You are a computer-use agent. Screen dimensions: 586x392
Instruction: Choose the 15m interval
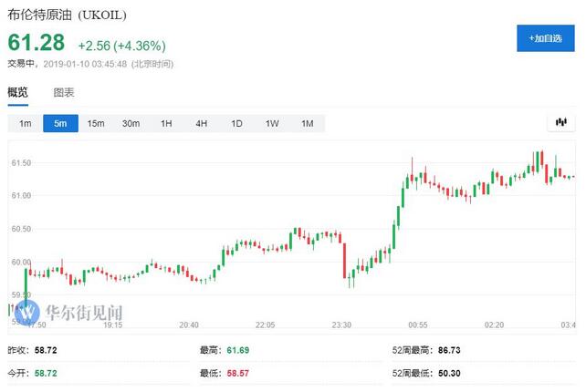point(96,123)
